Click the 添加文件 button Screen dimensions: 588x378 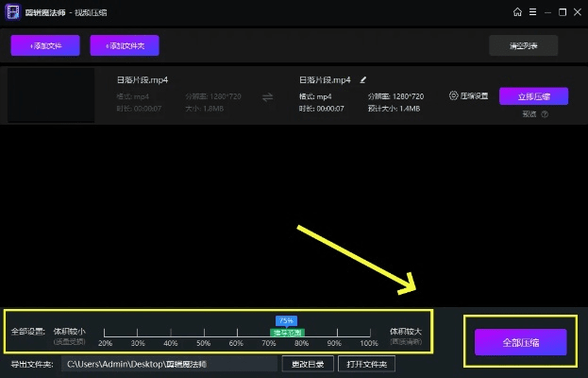pos(45,45)
